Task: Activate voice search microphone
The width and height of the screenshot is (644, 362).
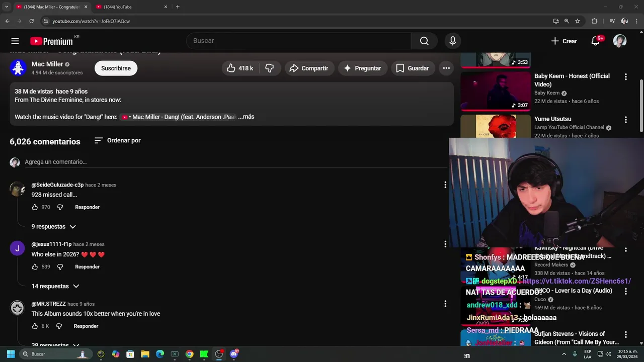Action: tap(453, 41)
